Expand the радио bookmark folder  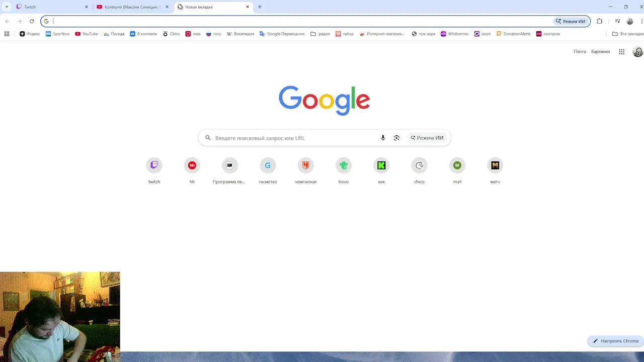click(x=320, y=34)
